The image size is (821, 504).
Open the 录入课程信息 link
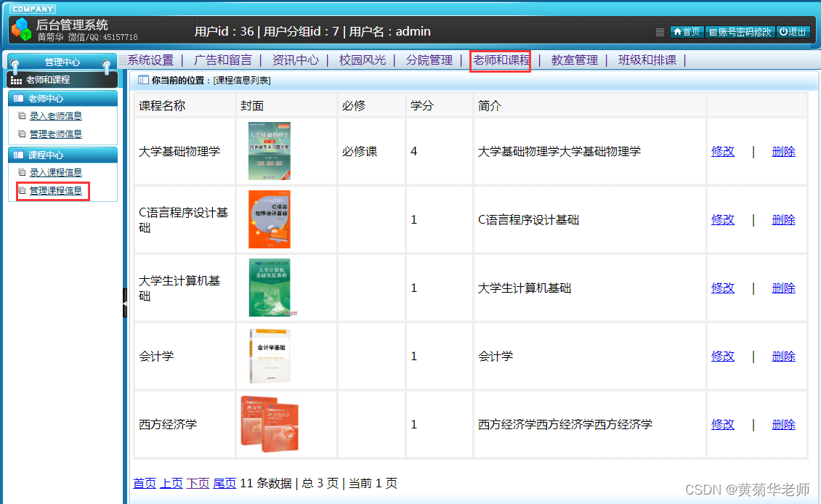[x=55, y=173]
